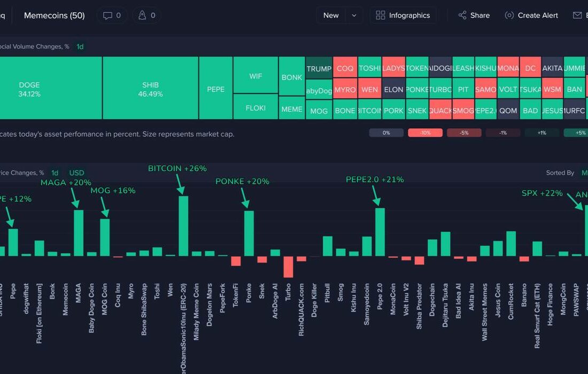Select the TRUMP treemap cell
The height and width of the screenshot is (374, 588).
pyautogui.click(x=319, y=67)
